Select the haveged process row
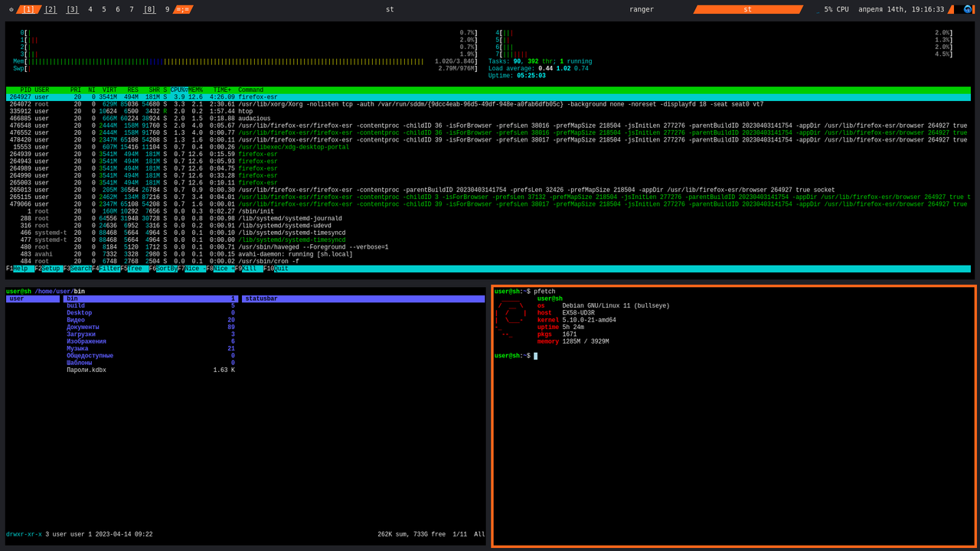 pyautogui.click(x=488, y=247)
